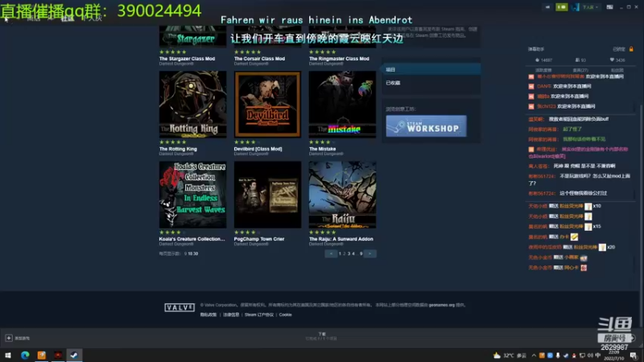Jump to page 4 of results
This screenshot has width=644, height=362.
pos(353,253)
